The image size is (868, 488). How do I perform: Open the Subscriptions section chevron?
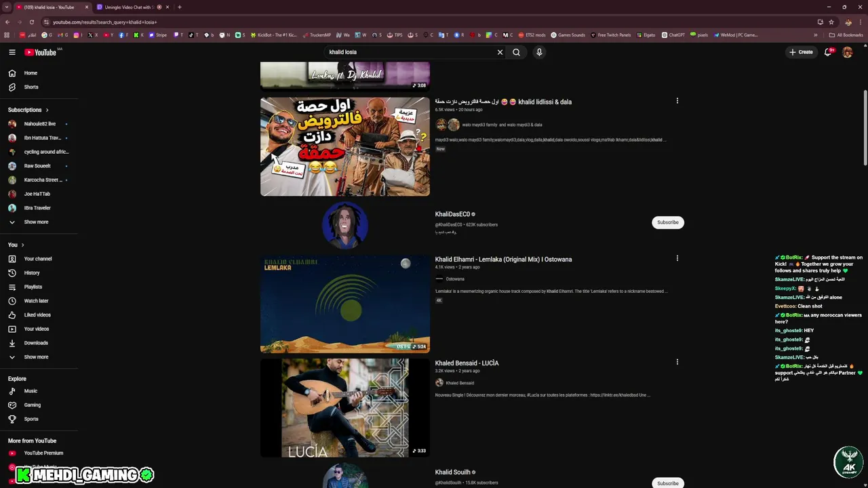(47, 110)
